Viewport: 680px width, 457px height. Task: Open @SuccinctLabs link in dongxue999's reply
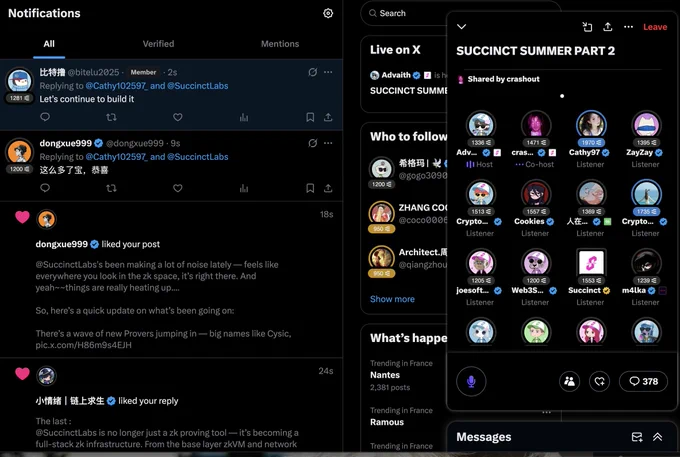198,157
